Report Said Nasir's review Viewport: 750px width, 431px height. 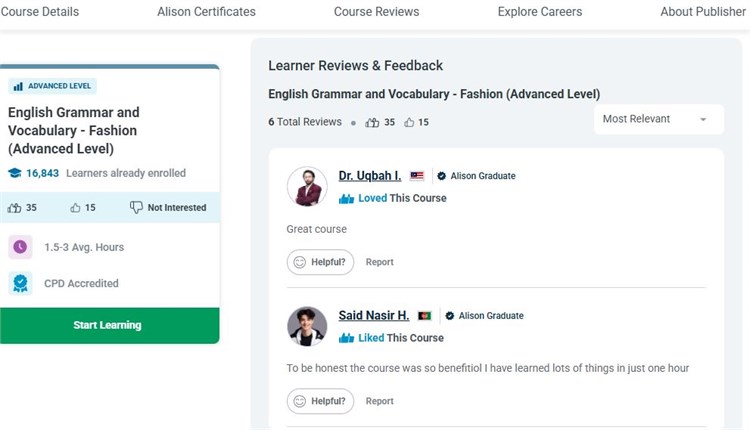pos(380,401)
